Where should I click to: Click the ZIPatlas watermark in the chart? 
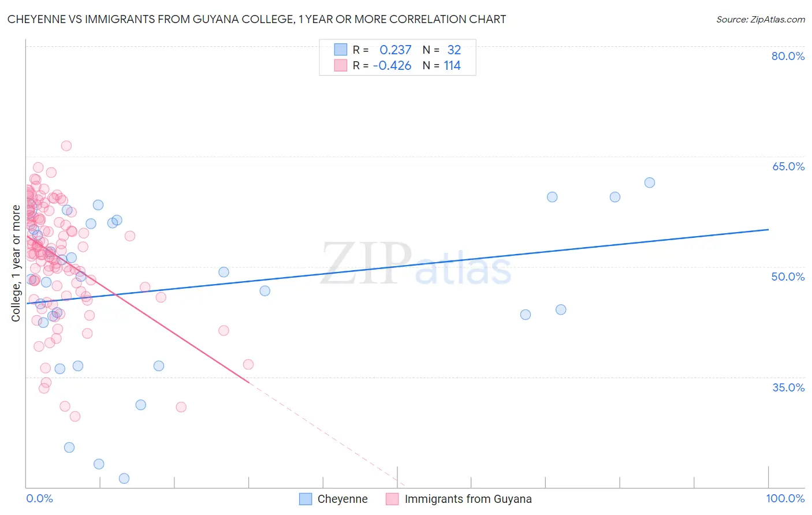416,264
